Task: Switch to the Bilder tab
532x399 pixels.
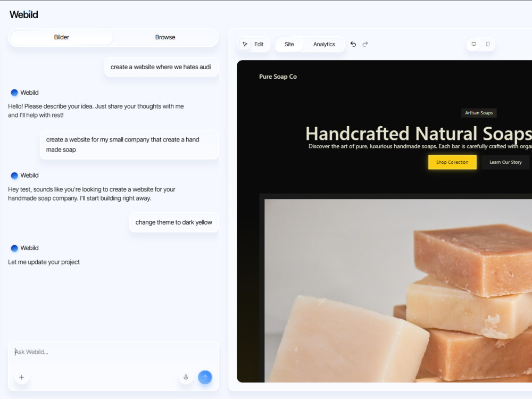Action: pyautogui.click(x=61, y=37)
